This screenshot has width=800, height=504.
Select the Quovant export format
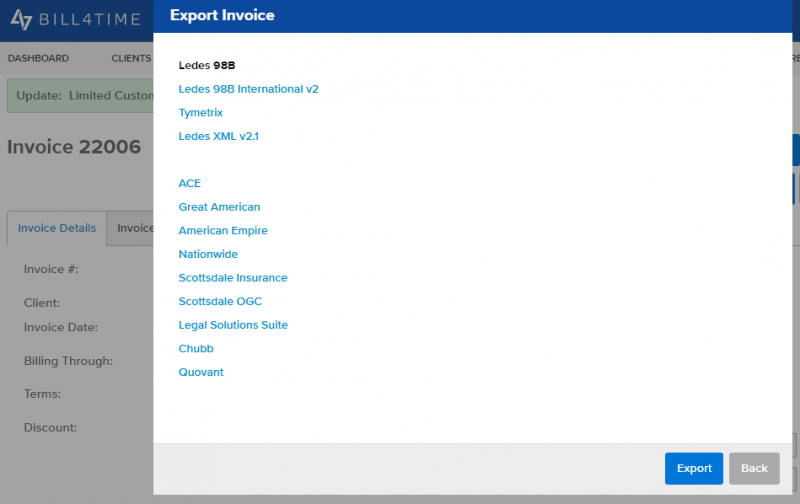(x=201, y=372)
